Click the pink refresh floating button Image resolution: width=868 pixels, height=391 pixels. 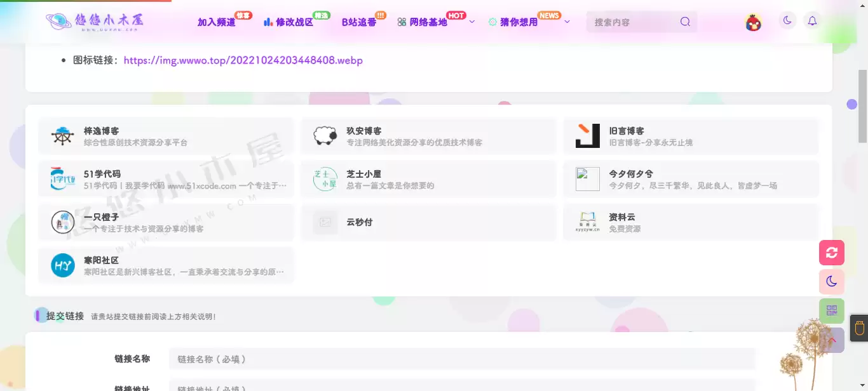[831, 252]
